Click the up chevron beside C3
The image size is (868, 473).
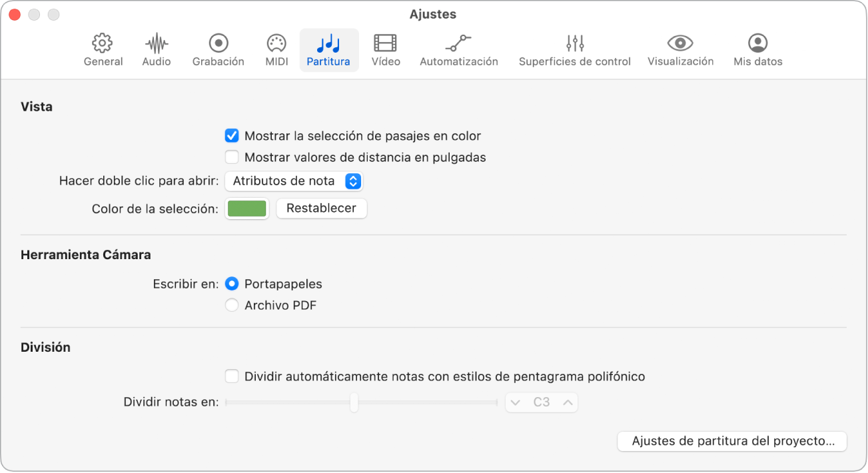pos(568,402)
